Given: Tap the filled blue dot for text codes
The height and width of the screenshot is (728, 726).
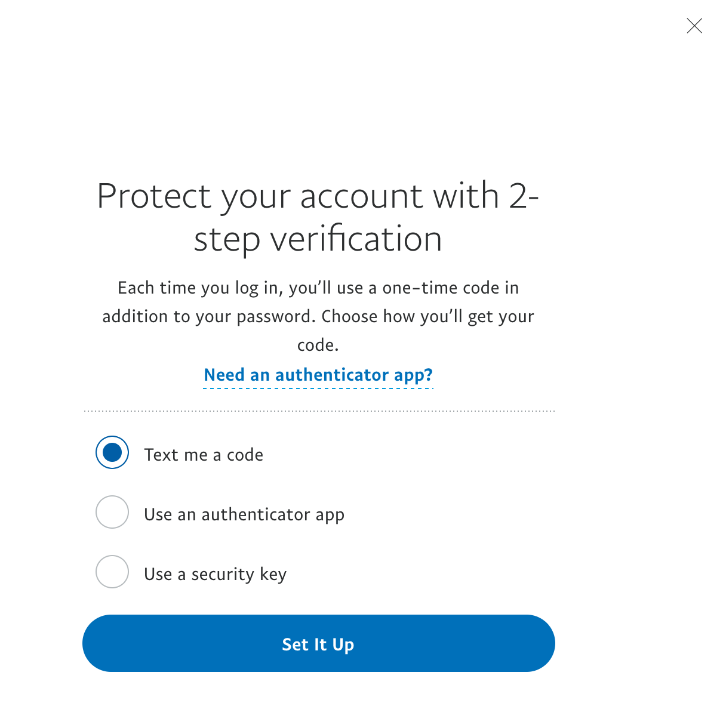Looking at the screenshot, I should click(x=112, y=453).
